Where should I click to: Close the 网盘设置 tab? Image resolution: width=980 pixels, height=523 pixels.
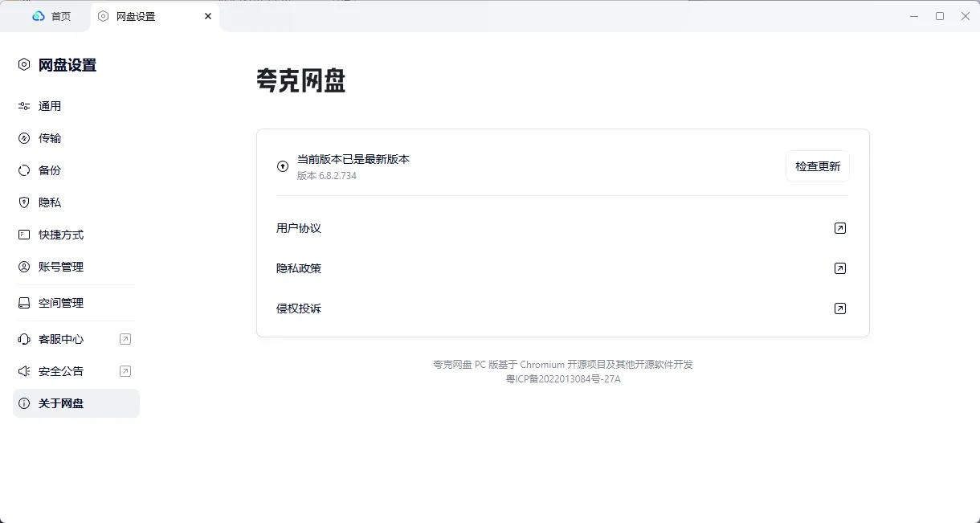208,16
